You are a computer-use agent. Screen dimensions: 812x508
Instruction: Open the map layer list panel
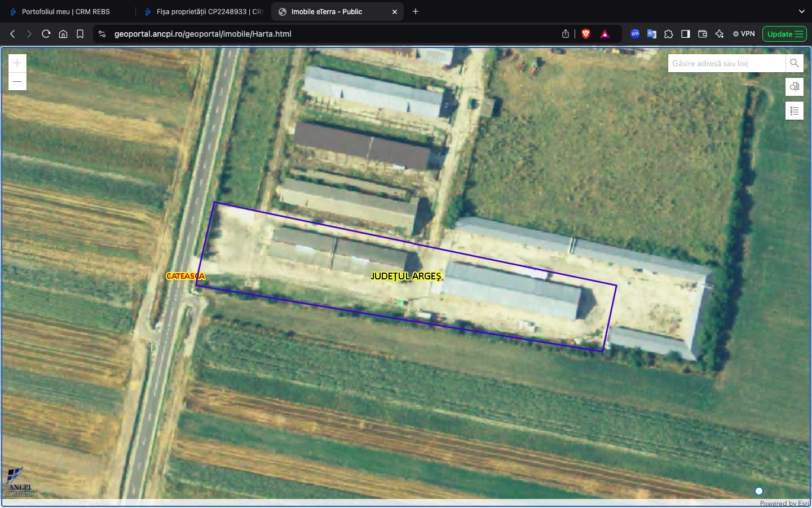(795, 111)
